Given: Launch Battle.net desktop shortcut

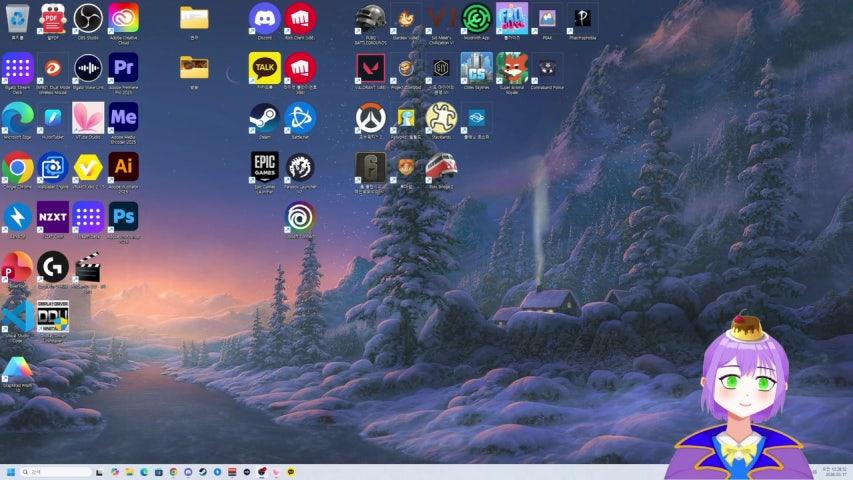Looking at the screenshot, I should click(x=300, y=118).
